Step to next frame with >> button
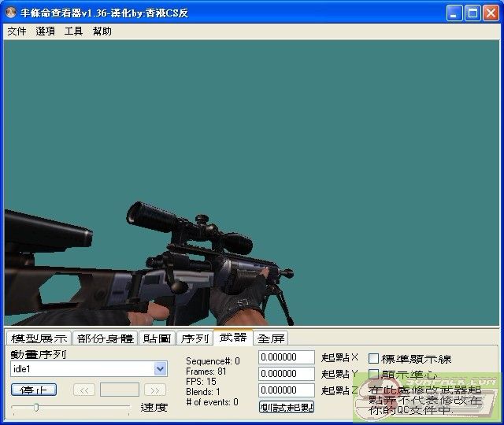The width and height of the screenshot is (504, 425). (155, 390)
